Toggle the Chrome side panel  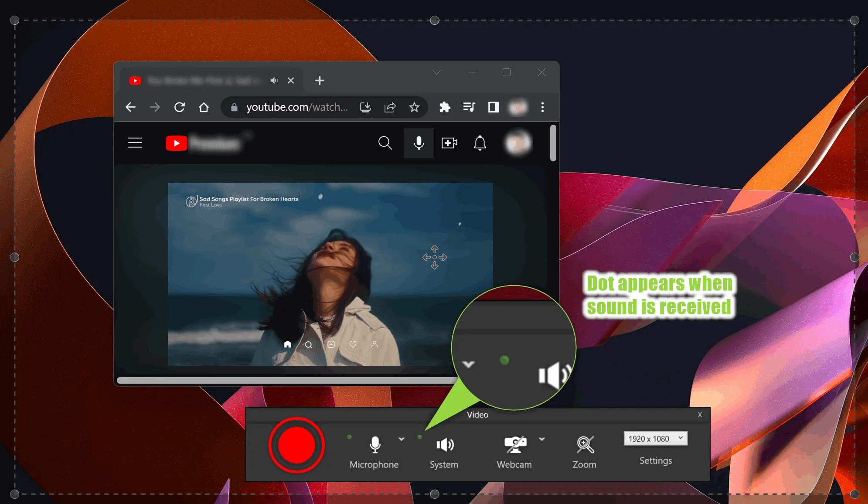(x=494, y=107)
